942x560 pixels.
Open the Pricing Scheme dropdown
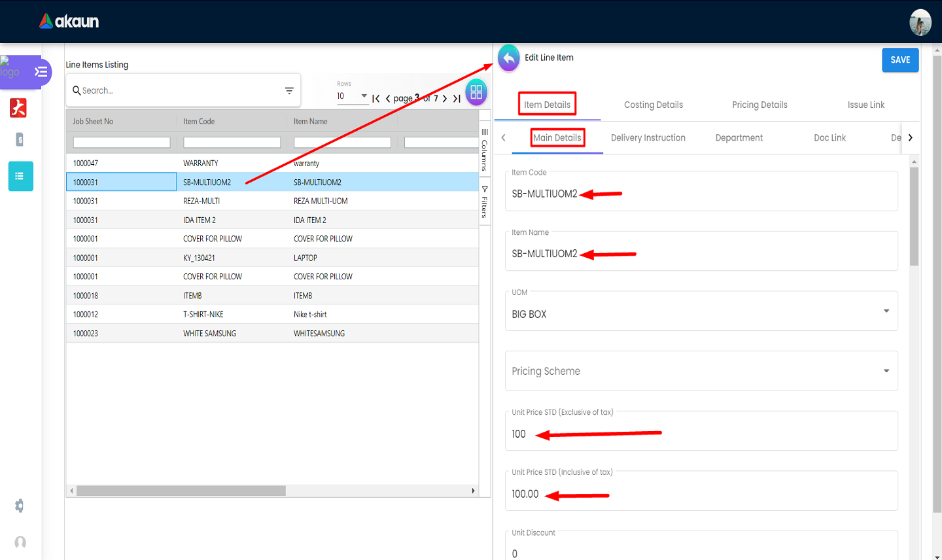tap(886, 371)
